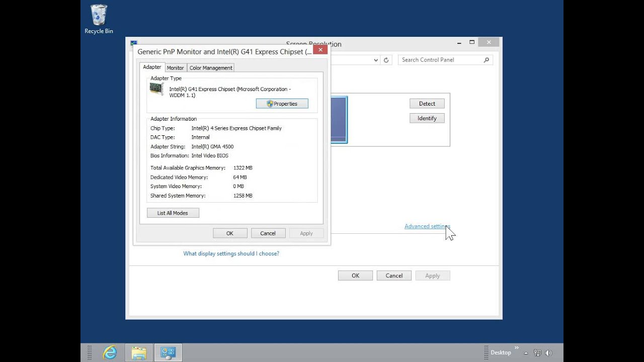Select the Control Panel taskbar icon
This screenshot has width=644, height=362.
168,352
